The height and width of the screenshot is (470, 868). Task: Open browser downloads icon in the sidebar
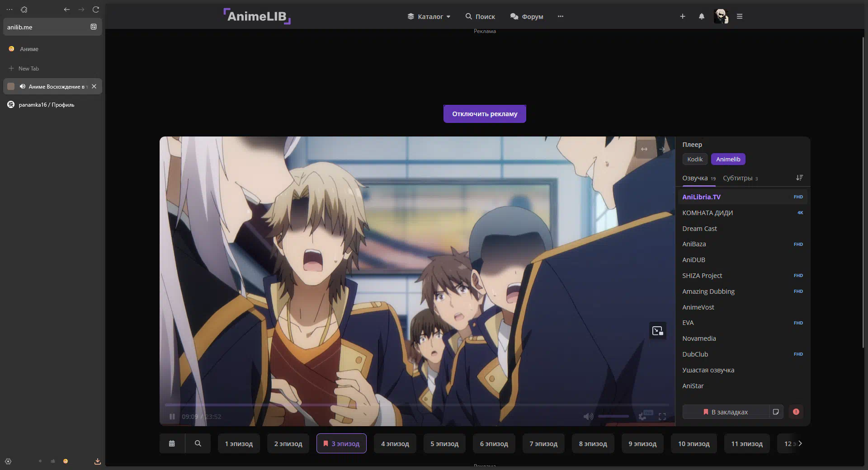click(x=97, y=461)
